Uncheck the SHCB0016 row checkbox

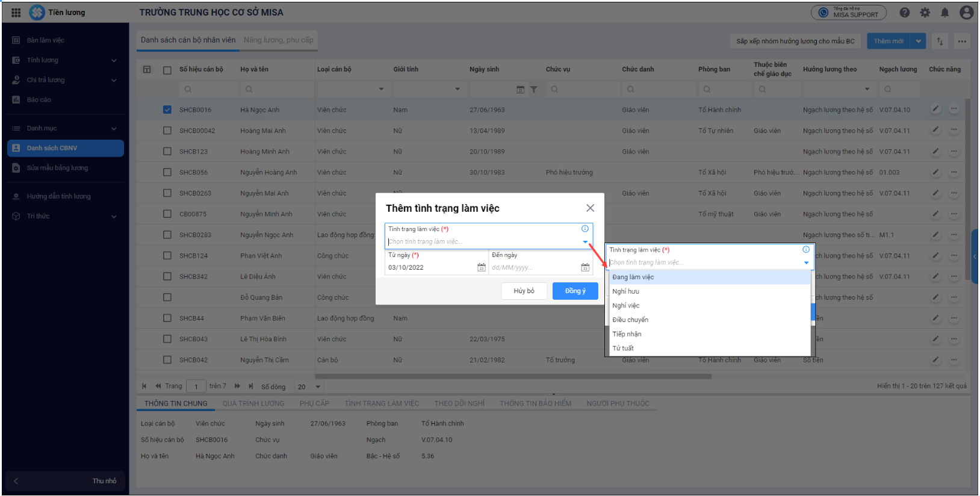pos(167,110)
